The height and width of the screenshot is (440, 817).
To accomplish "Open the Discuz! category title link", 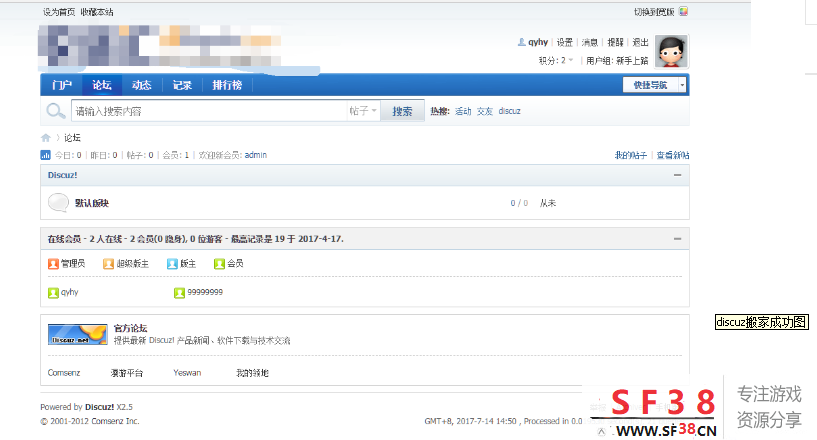I will pos(63,175).
